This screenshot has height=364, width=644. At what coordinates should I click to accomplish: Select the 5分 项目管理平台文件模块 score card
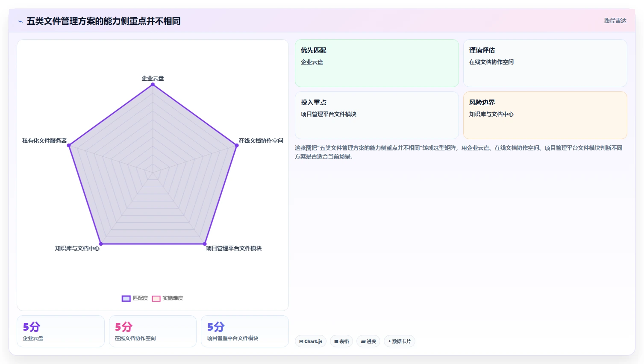(245, 332)
